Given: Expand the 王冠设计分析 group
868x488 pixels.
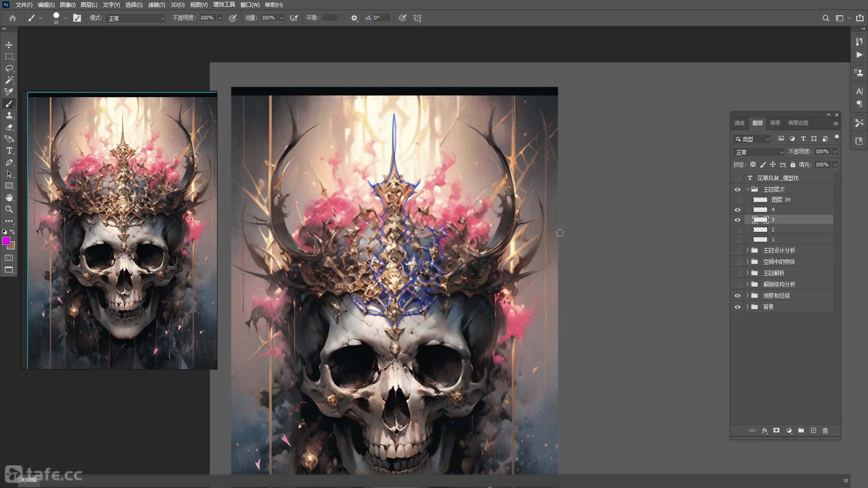Looking at the screenshot, I should 747,250.
